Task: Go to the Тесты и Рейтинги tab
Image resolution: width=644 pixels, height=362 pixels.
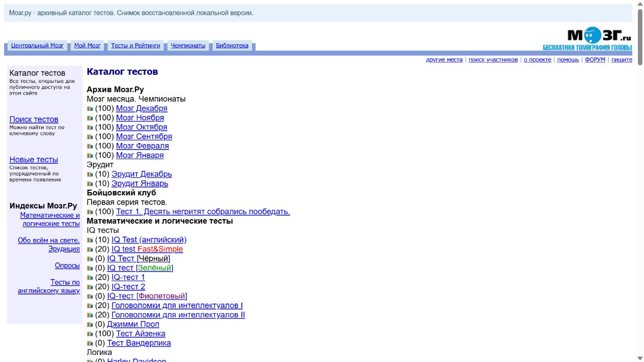Action: tap(135, 46)
